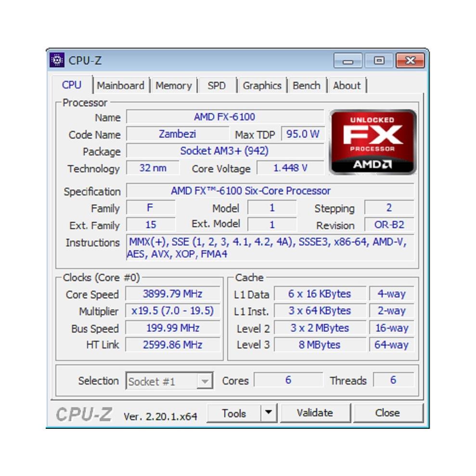Open the Tools dropdown arrow

(x=269, y=412)
